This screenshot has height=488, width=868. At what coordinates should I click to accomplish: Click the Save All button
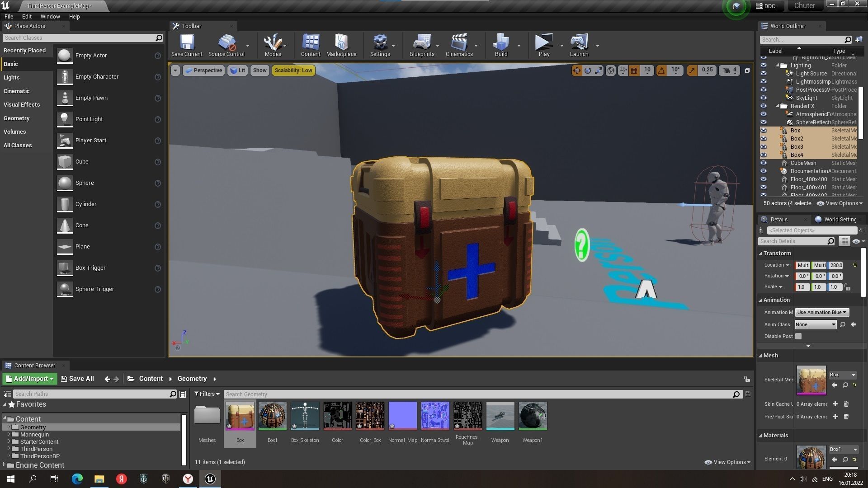coord(77,379)
